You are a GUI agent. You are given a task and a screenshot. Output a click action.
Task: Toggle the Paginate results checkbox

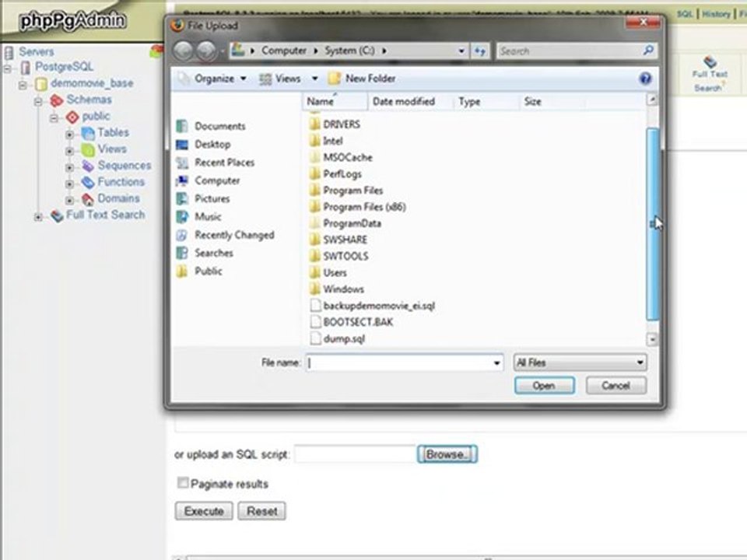point(182,483)
